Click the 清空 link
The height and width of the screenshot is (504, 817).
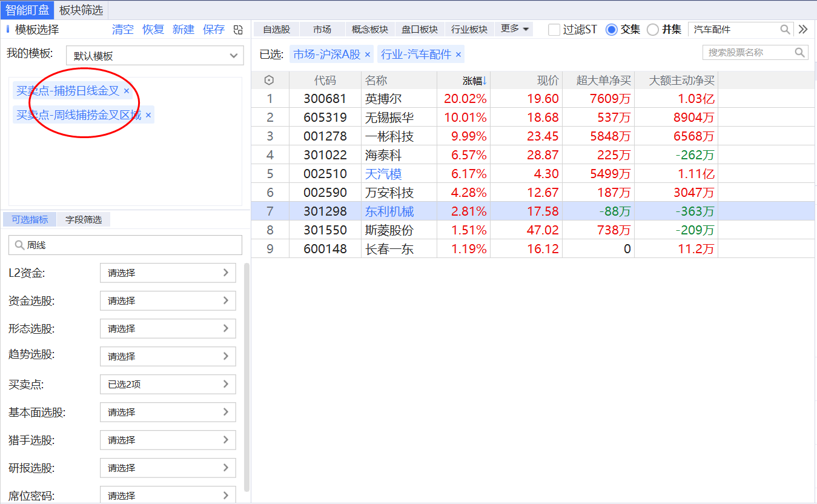[123, 30]
